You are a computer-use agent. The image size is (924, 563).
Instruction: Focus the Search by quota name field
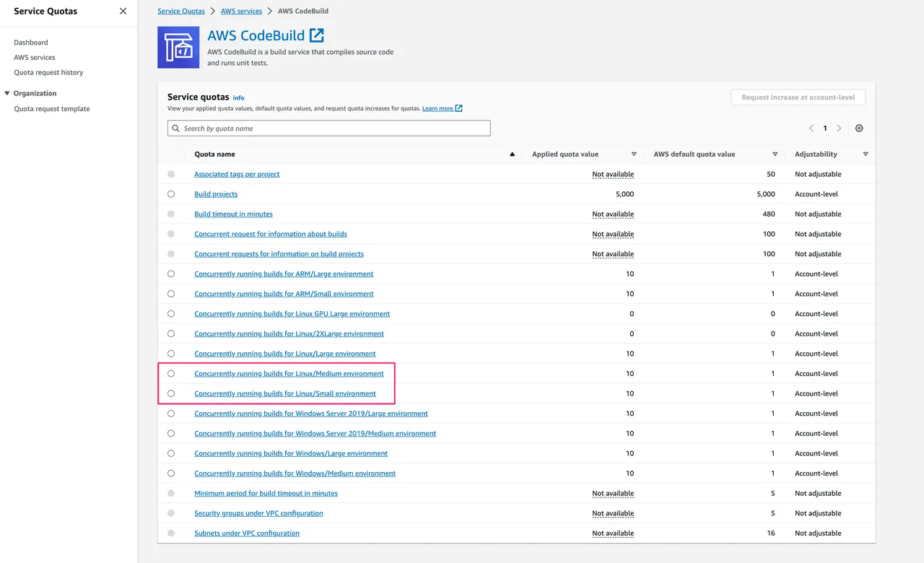(329, 128)
